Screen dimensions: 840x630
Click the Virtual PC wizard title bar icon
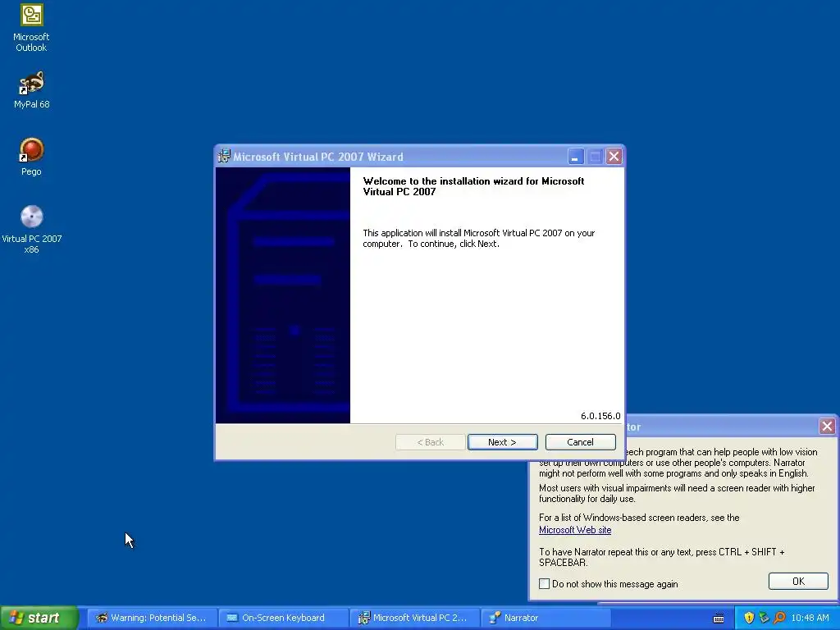pyautogui.click(x=224, y=157)
